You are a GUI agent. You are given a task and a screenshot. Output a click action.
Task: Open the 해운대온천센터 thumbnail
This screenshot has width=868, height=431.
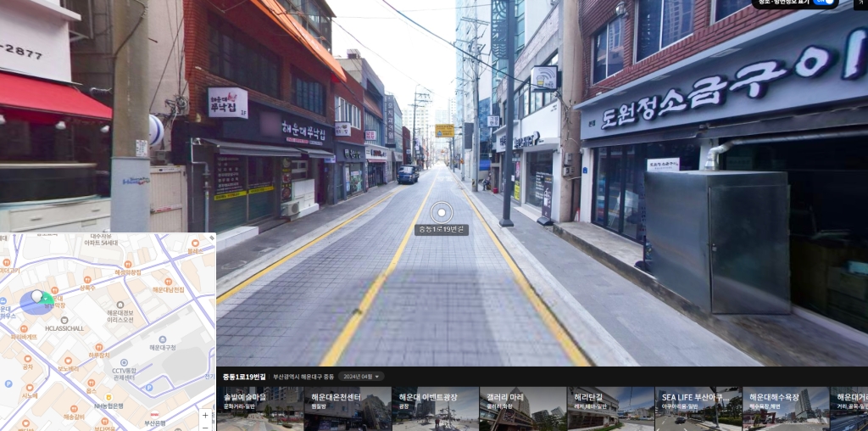348,409
